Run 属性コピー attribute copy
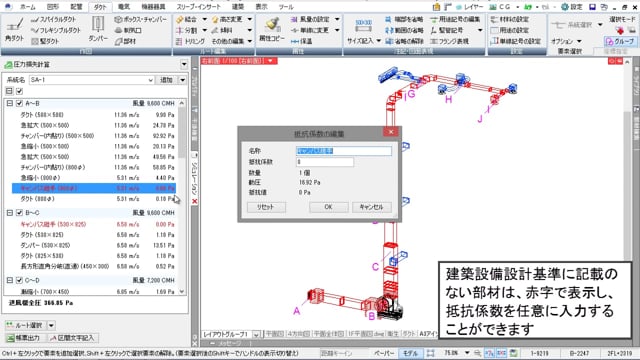640x360 pixels. click(272, 30)
